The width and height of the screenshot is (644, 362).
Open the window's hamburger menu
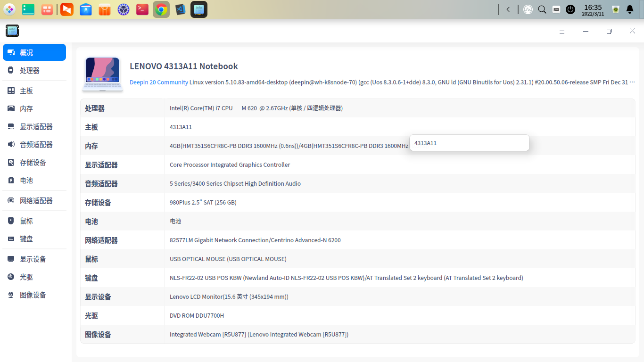[562, 31]
